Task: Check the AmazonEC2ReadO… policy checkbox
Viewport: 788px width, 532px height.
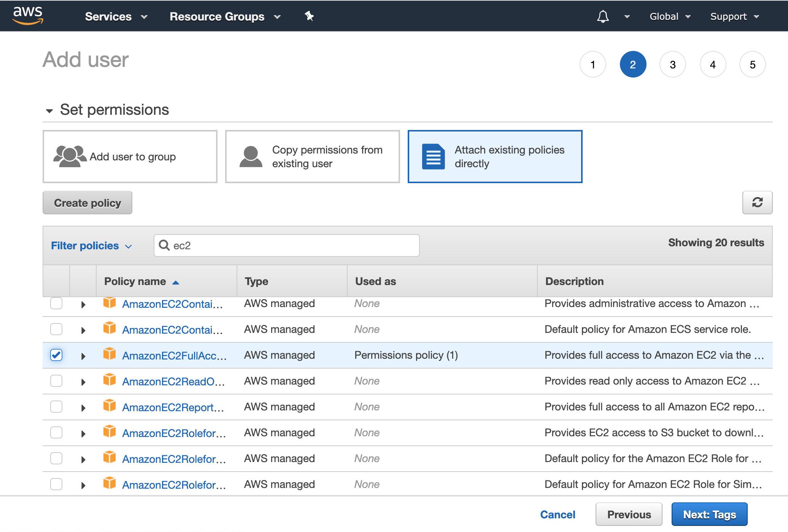Action: (56, 381)
